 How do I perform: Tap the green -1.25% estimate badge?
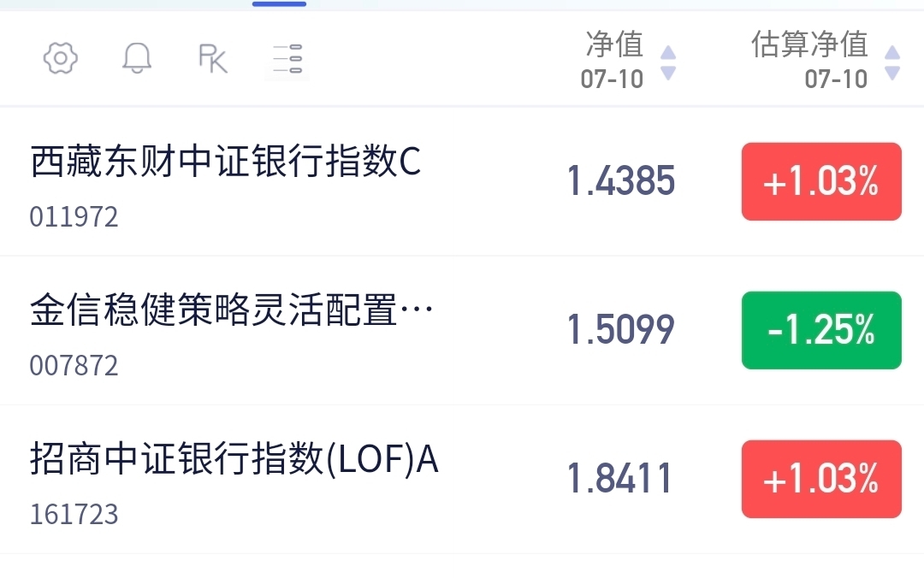(821, 331)
